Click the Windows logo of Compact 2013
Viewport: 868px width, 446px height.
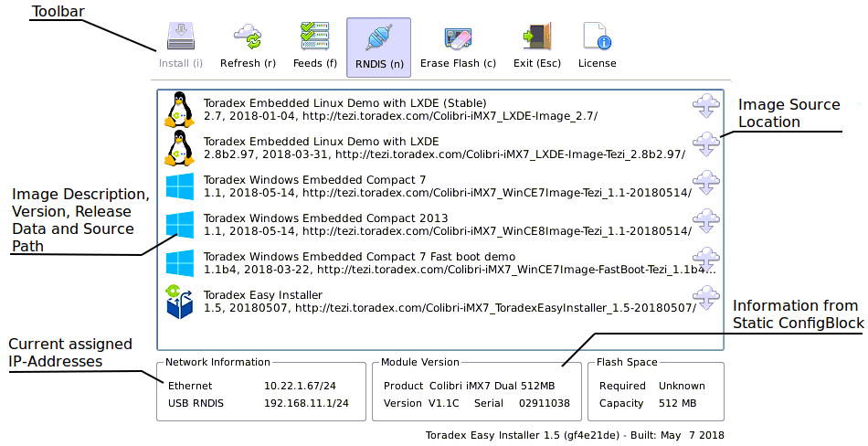(x=179, y=224)
